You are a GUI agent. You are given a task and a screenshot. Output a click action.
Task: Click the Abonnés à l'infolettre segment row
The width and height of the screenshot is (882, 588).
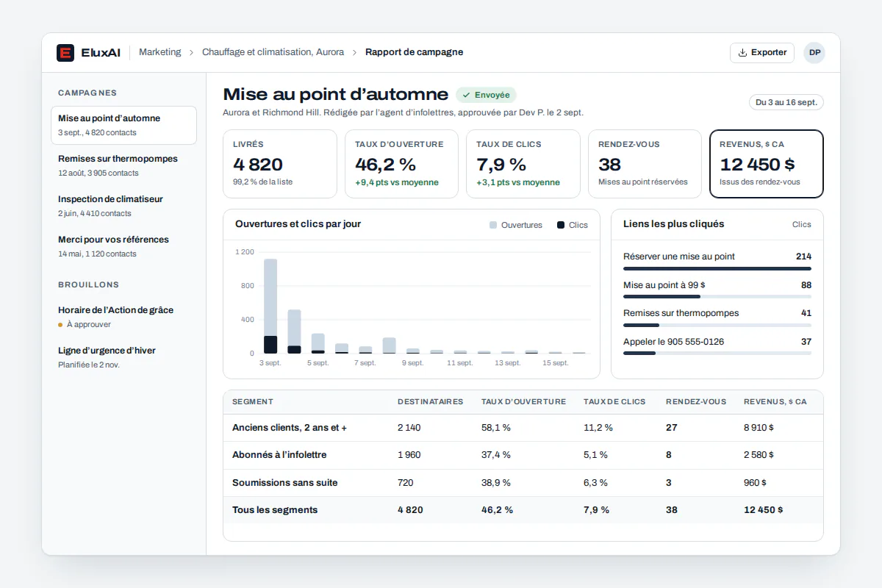523,455
